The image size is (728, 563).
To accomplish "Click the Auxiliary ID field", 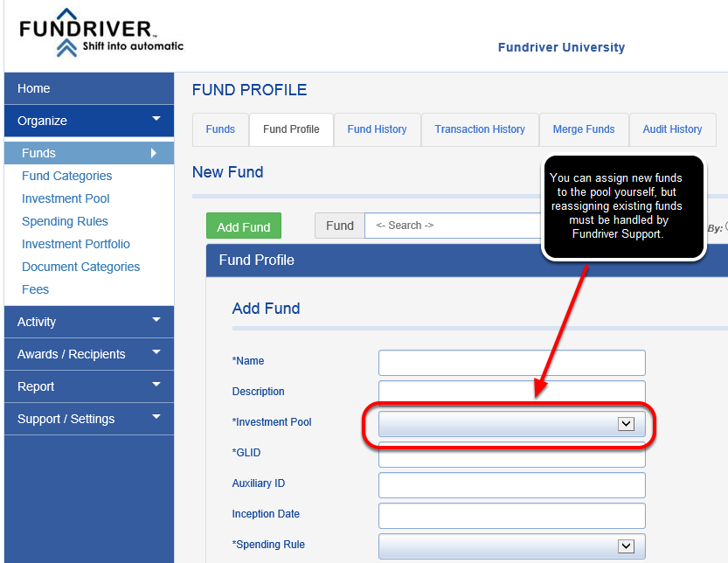I will click(511, 485).
